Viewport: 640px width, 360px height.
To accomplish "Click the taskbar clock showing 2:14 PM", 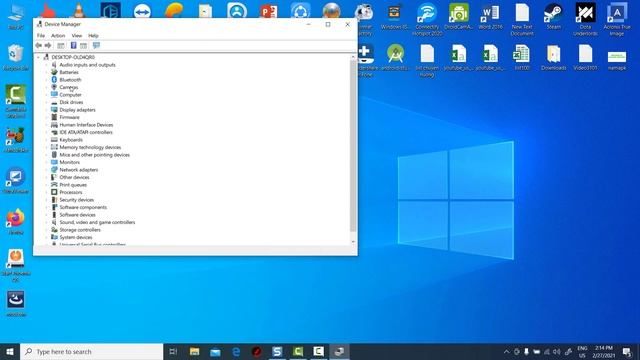I will click(604, 351).
